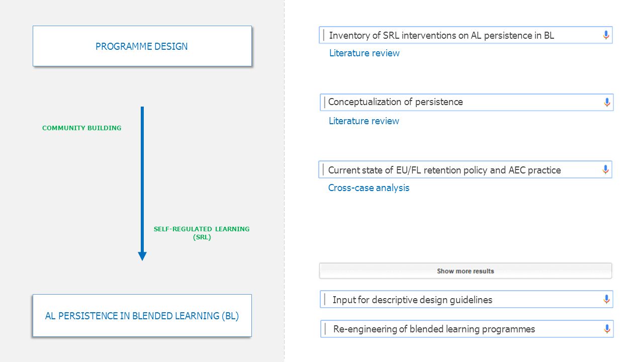Click microphone icon in Re-engineering programmes box

tap(607, 329)
